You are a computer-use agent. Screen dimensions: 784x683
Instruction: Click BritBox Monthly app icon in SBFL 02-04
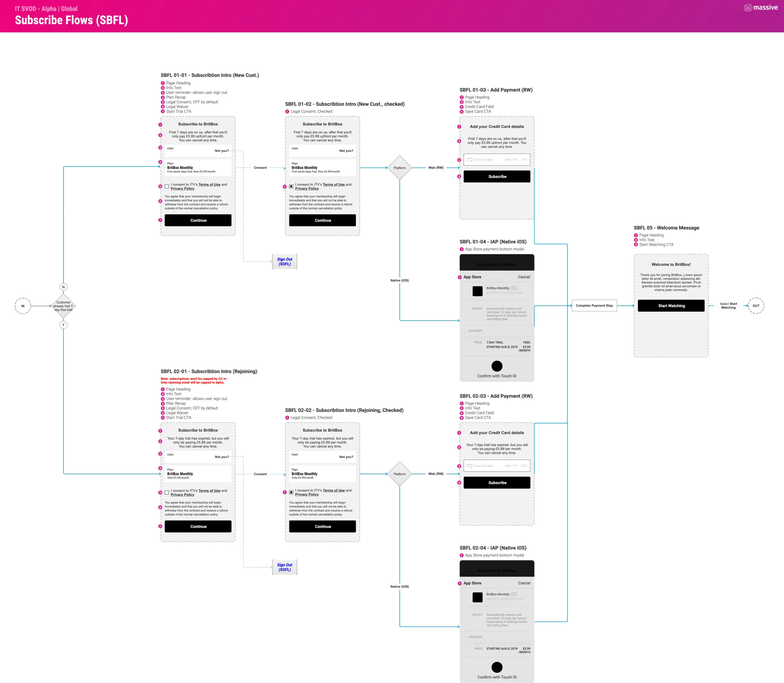477,597
